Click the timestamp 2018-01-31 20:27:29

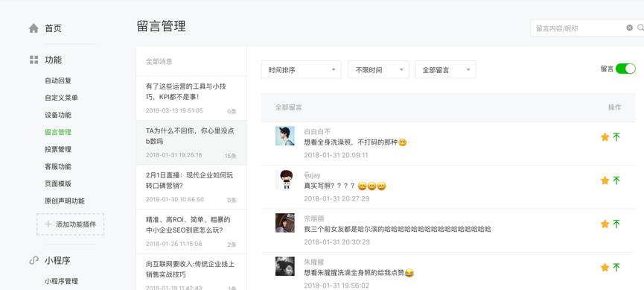coord(337,199)
